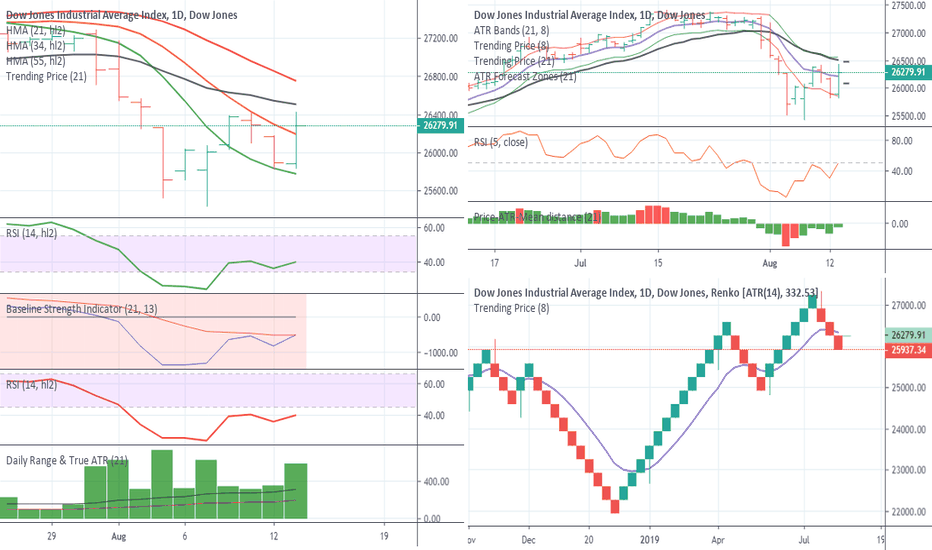This screenshot has width=932, height=550.
Task: Select the HMA (34, hl2) indicator label
Action: [36, 46]
